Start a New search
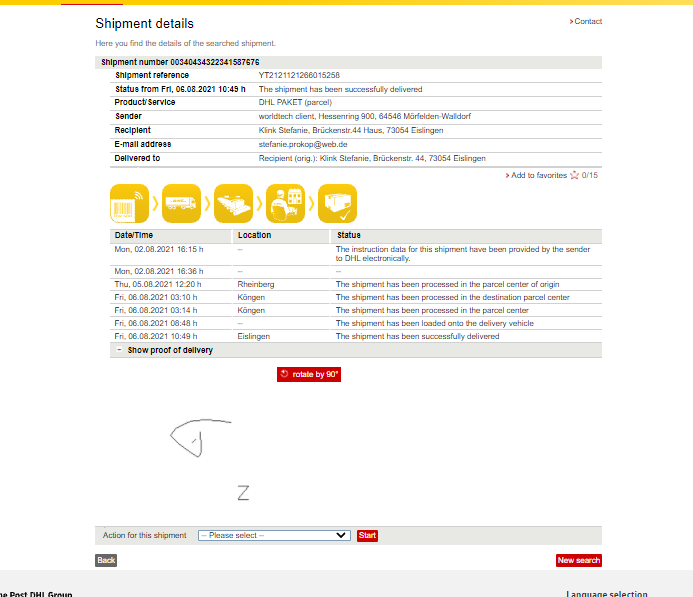The width and height of the screenshot is (693, 597). (578, 560)
